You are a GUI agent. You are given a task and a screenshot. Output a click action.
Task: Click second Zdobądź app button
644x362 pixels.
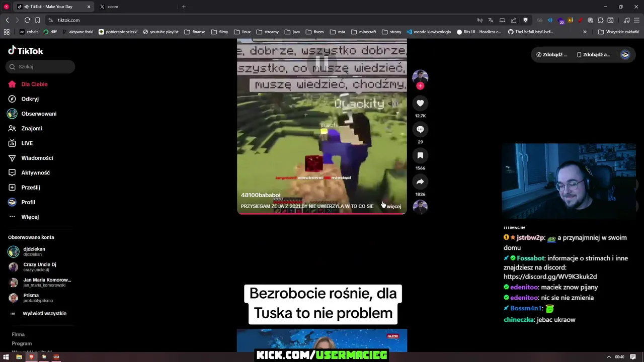594,54
